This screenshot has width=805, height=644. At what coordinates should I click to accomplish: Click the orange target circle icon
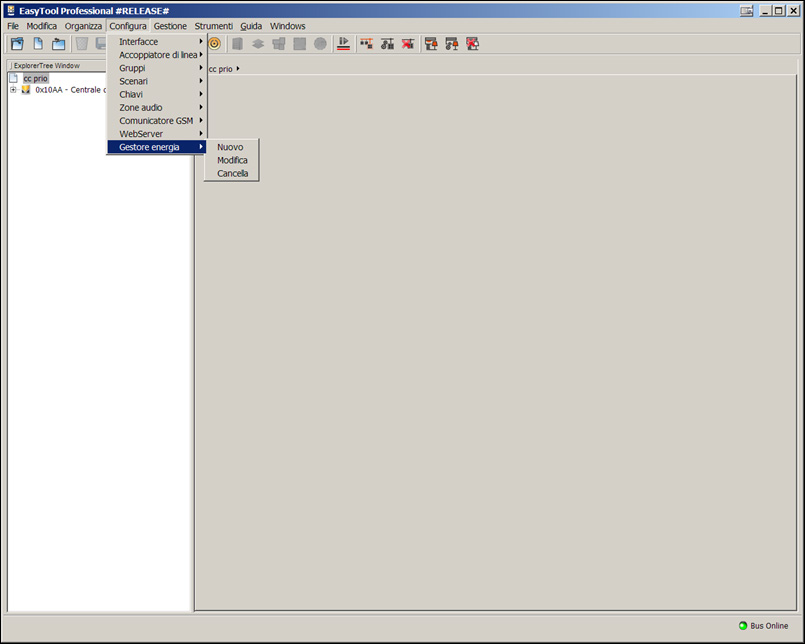(x=215, y=44)
